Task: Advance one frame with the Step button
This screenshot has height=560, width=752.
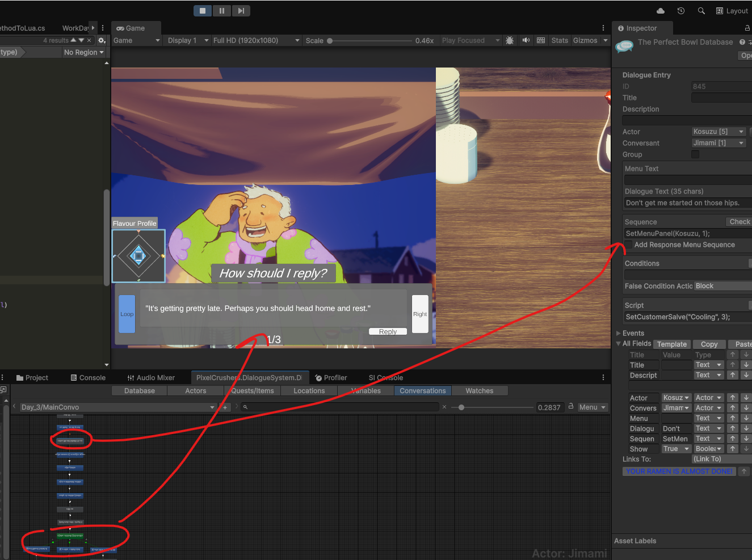Action: pyautogui.click(x=241, y=11)
